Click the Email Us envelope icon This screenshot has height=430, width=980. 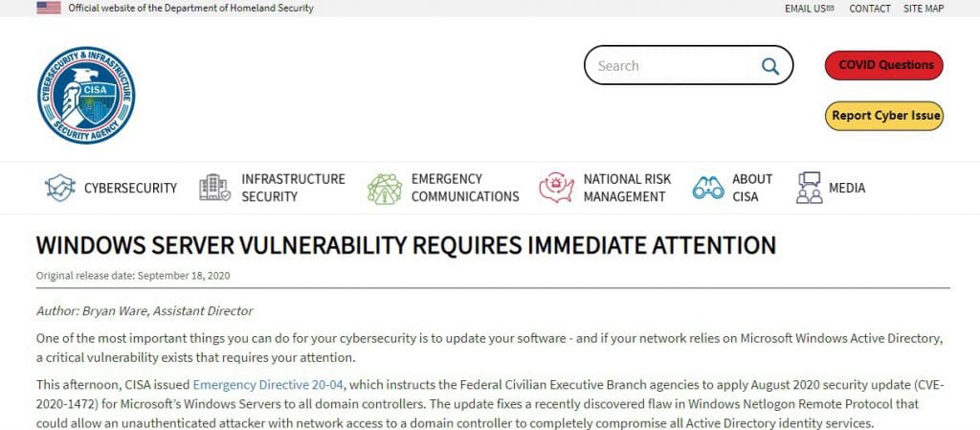click(830, 9)
